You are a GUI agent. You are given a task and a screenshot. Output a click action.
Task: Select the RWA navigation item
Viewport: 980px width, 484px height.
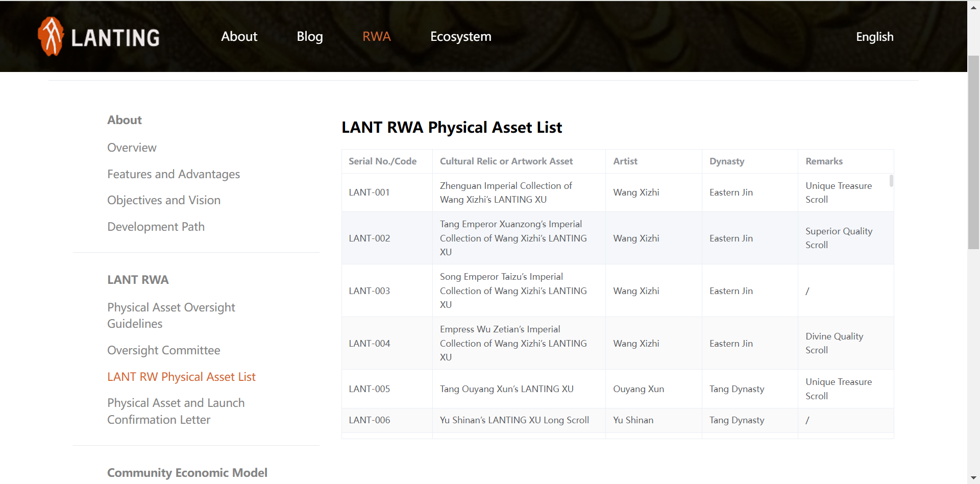click(x=377, y=36)
